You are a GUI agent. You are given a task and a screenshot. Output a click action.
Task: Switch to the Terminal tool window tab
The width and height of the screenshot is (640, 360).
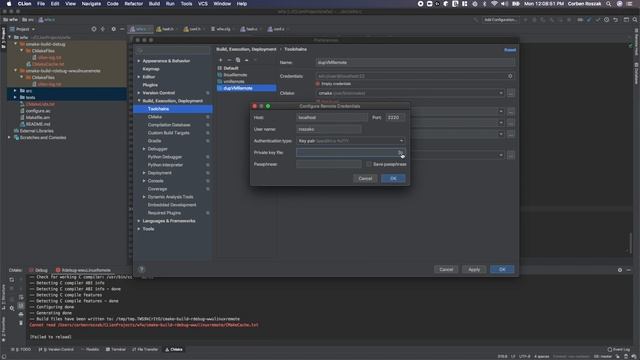coord(116,349)
